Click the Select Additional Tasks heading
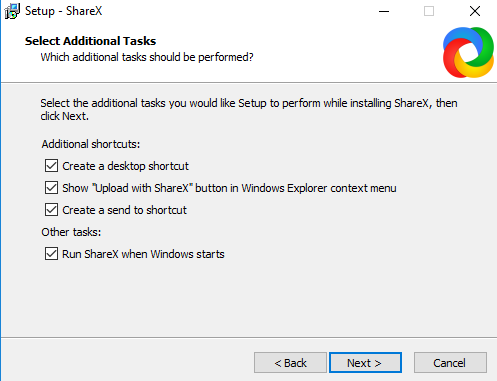This screenshot has height=381, width=497. click(90, 41)
